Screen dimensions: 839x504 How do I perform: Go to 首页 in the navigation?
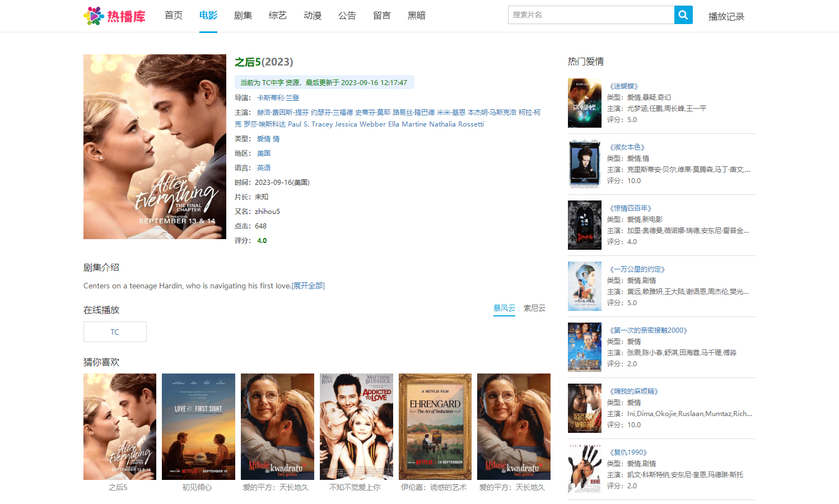174,16
